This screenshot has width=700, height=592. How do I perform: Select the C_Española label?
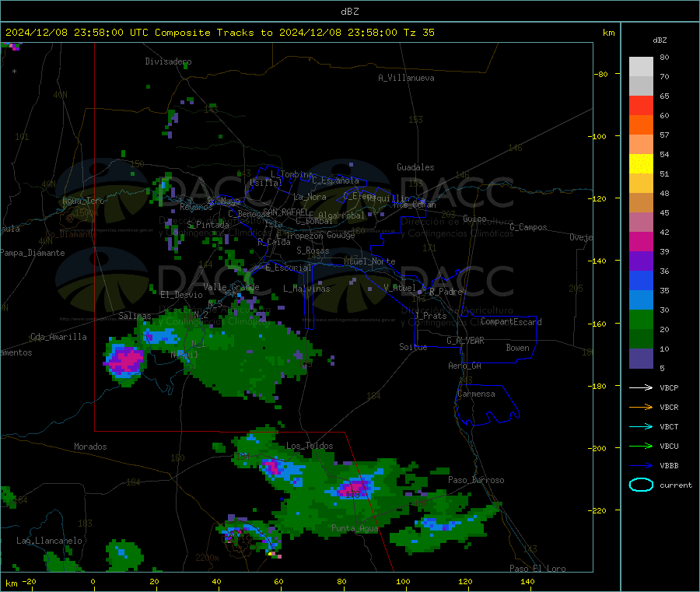click(x=336, y=180)
